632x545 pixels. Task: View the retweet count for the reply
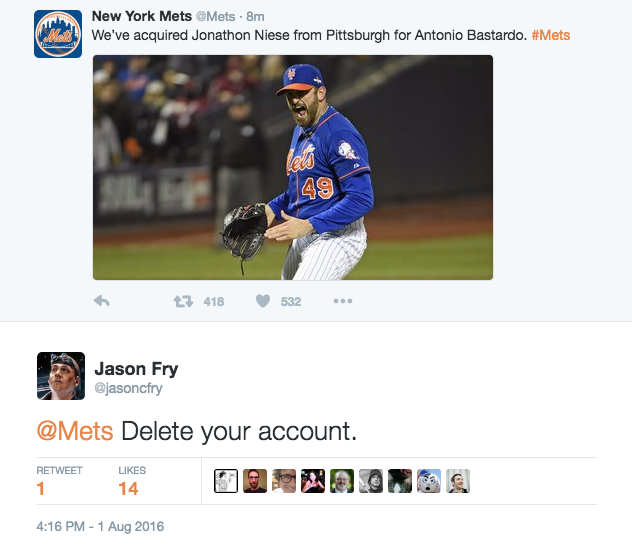click(x=41, y=489)
